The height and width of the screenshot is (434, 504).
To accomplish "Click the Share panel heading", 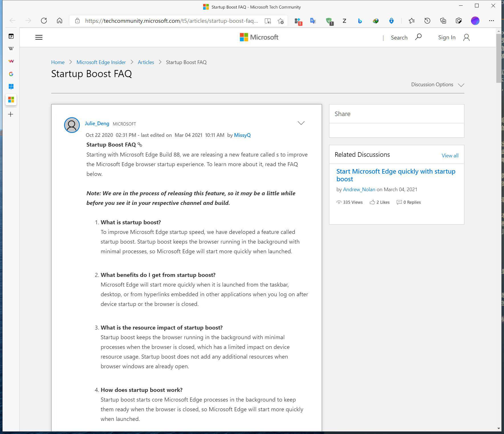I will click(342, 114).
